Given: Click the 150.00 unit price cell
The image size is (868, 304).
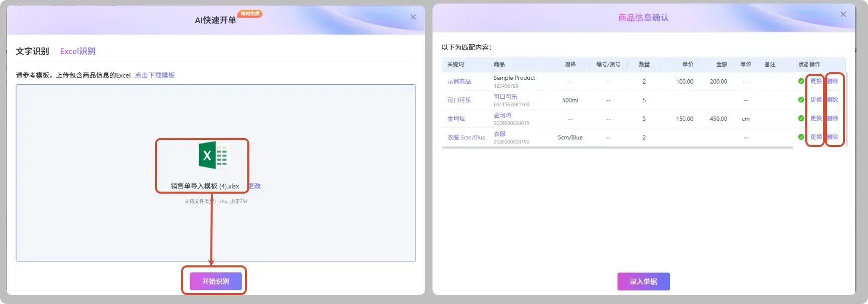Looking at the screenshot, I should [684, 119].
